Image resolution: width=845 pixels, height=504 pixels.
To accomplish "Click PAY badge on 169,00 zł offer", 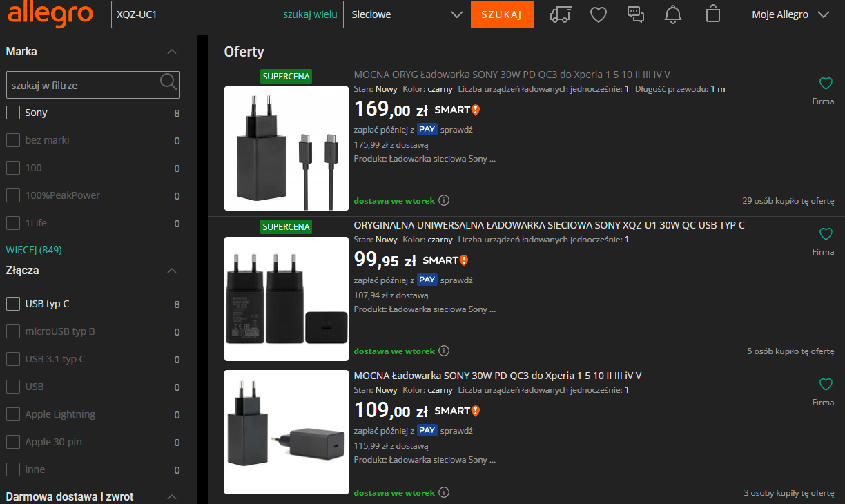I will (427, 129).
